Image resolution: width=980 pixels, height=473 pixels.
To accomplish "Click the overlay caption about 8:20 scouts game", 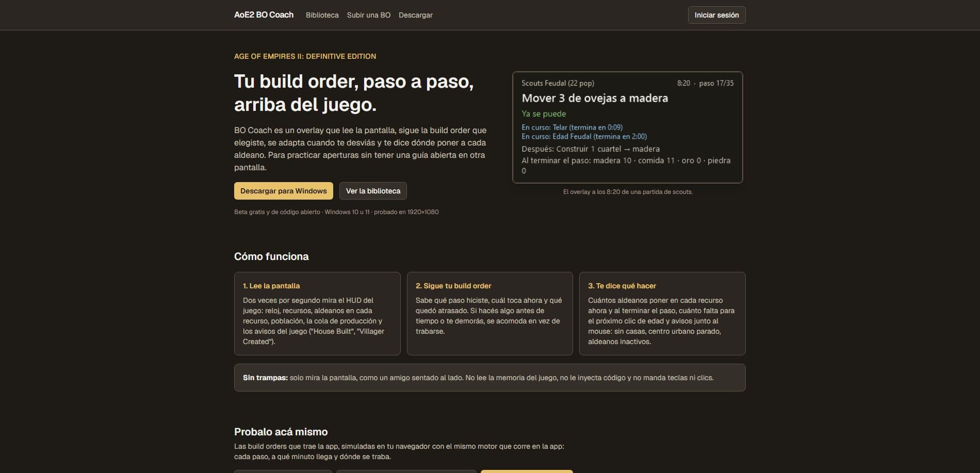I will (x=628, y=192).
